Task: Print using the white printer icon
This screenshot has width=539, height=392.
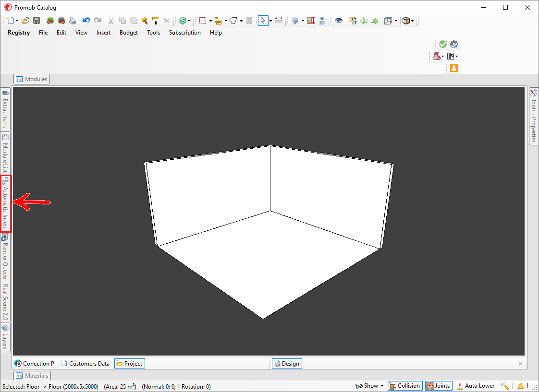Action: click(x=73, y=21)
